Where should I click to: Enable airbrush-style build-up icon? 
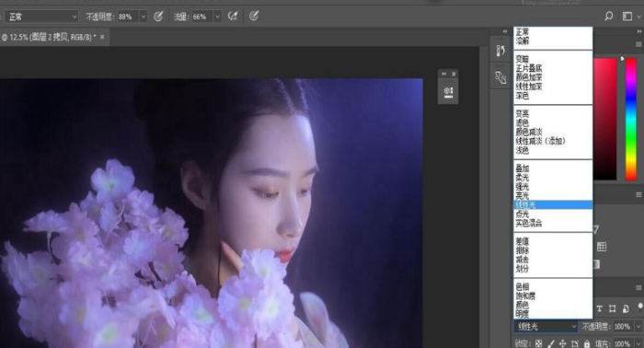tap(233, 17)
